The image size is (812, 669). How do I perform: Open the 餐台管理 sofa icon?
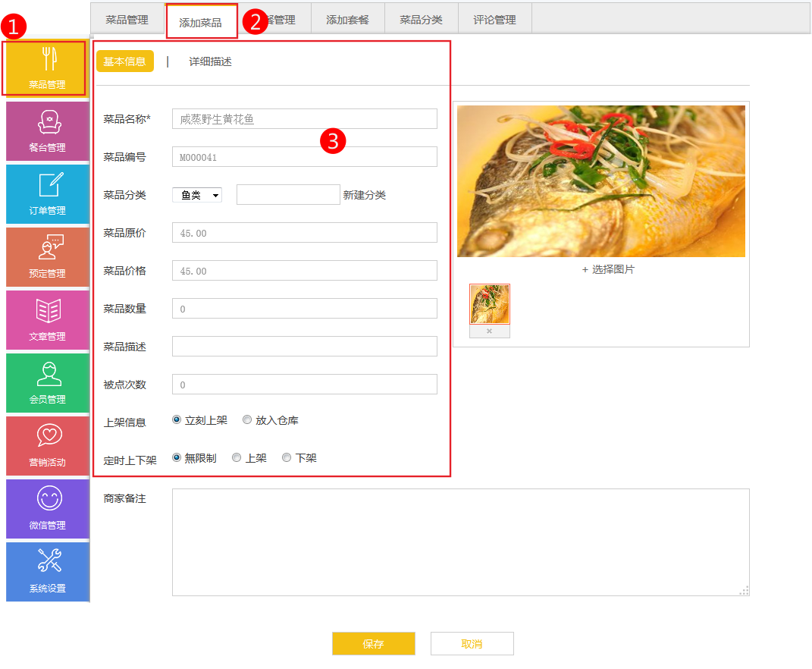tap(48, 123)
